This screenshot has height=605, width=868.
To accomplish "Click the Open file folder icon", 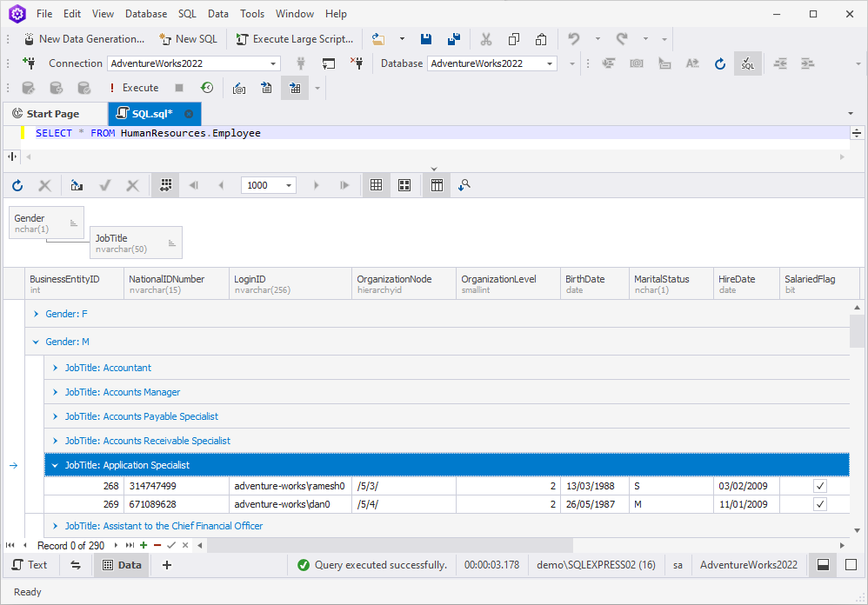I will [x=378, y=39].
